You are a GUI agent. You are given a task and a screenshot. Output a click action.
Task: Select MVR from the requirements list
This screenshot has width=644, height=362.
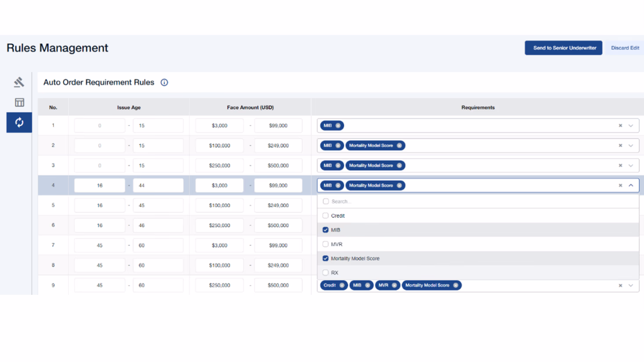(x=336, y=244)
